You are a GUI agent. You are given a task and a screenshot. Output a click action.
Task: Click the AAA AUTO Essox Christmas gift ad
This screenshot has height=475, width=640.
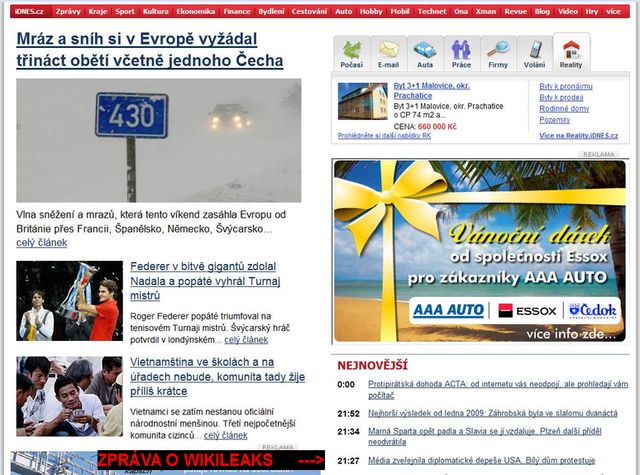480,251
